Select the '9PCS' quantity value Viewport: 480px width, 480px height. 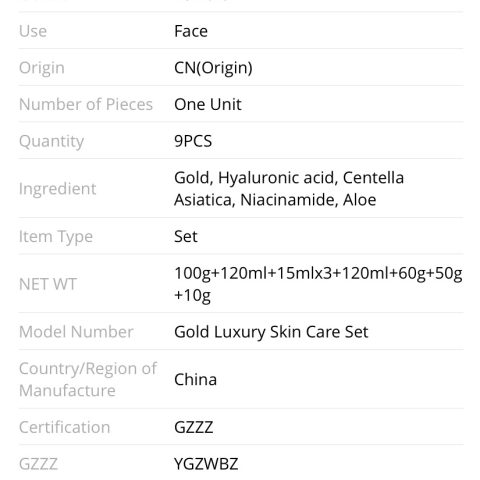193,141
